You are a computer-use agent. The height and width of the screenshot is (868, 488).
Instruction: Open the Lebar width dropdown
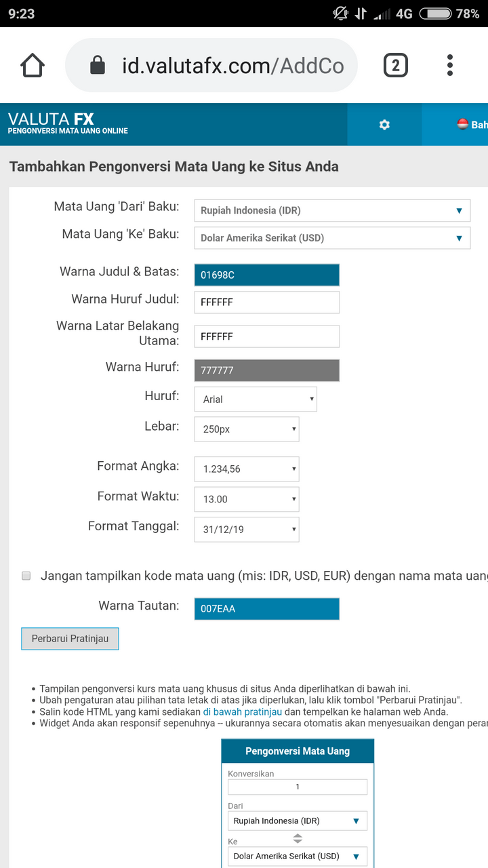[247, 429]
